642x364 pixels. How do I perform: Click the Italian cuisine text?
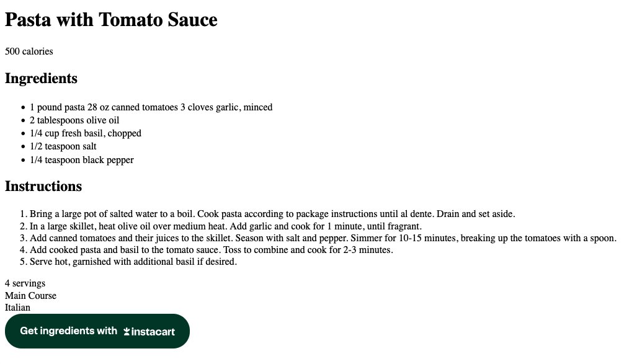tap(17, 308)
